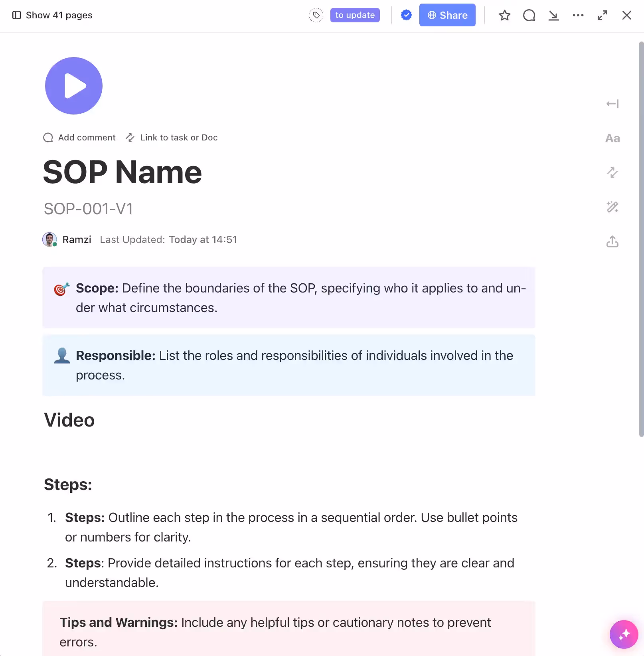
Task: Toggle the pages sidebar panel icon
Action: pos(16,15)
